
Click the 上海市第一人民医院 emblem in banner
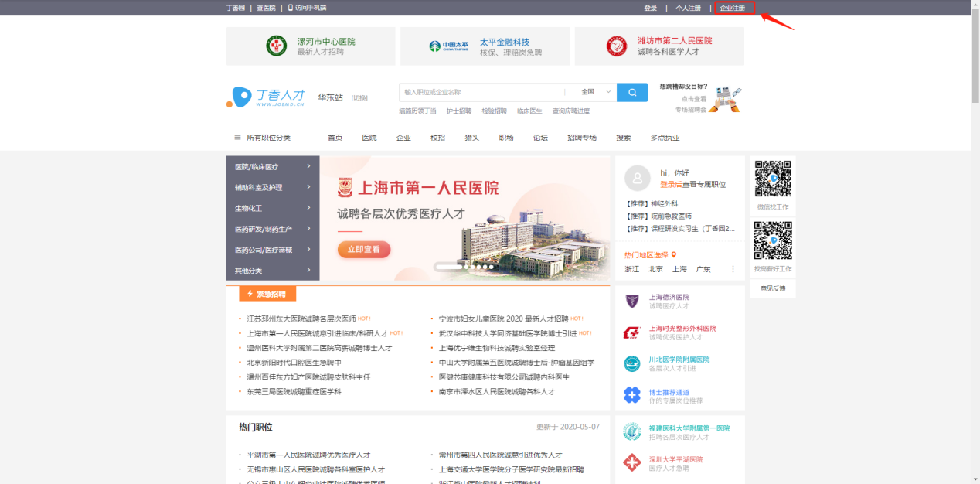point(345,188)
